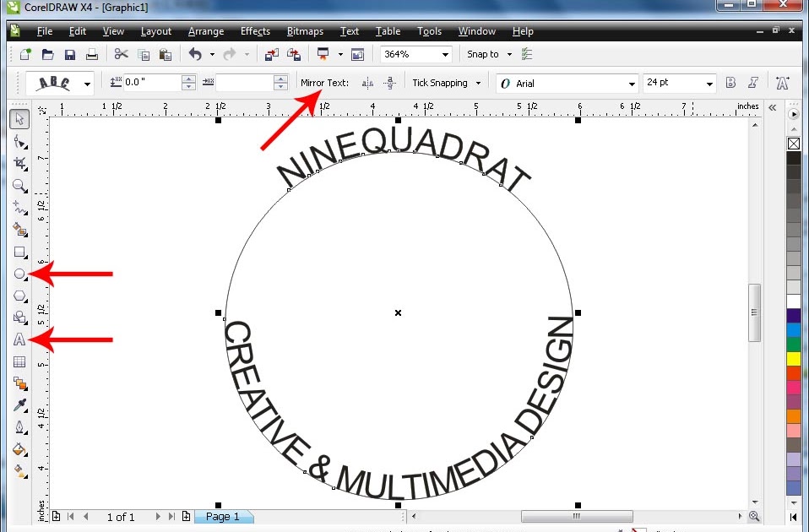Switch to the Page 1 tab
Screen dimensions: 809x532
(223, 516)
